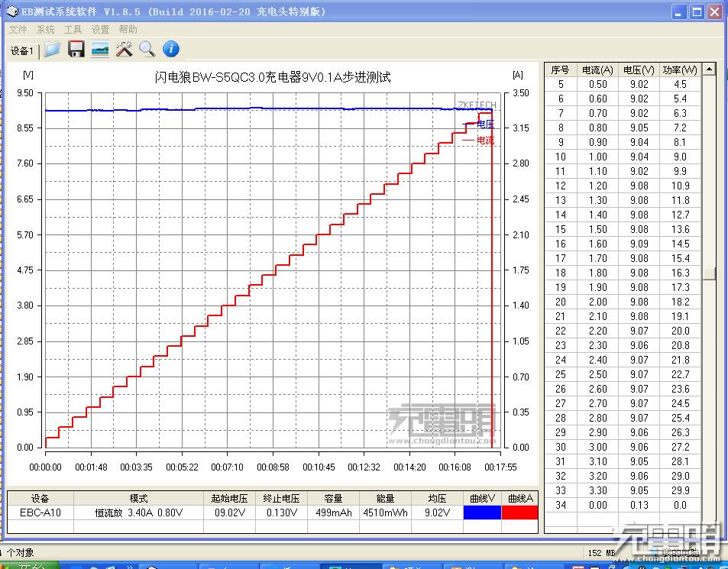Click the hammer and wrench settings icon
The width and height of the screenshot is (728, 569).
(124, 49)
